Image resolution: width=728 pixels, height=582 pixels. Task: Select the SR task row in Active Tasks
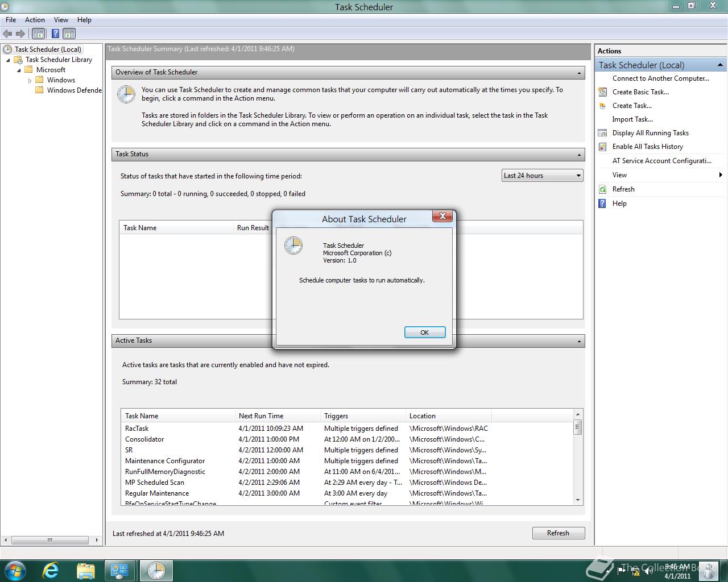(347, 450)
